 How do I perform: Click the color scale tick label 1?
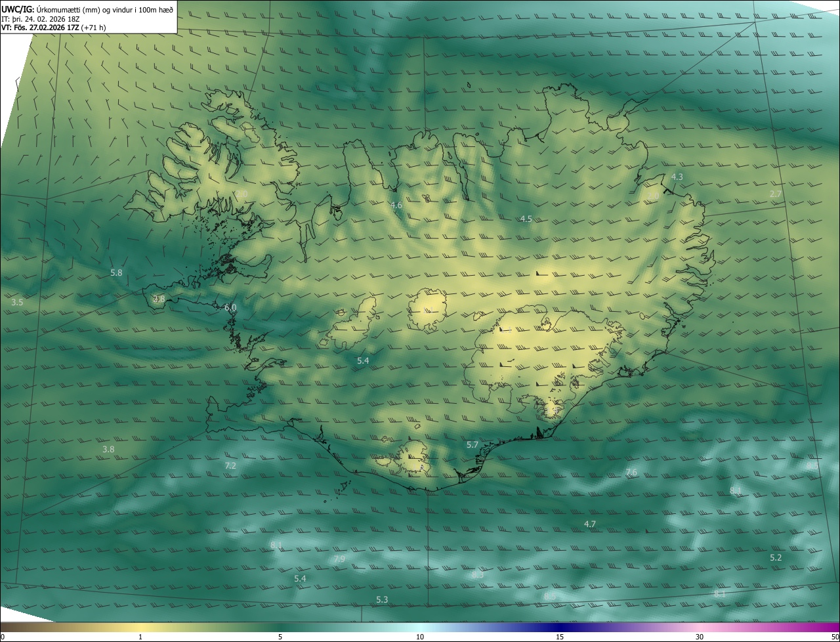click(x=140, y=637)
